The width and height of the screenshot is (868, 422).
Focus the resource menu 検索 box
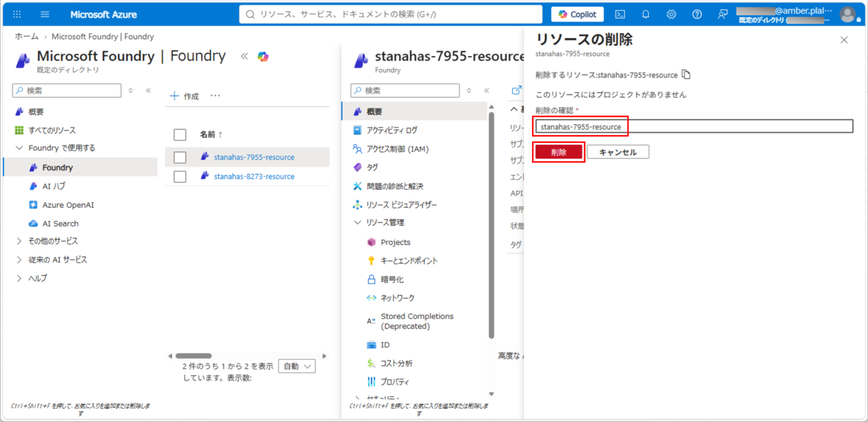point(405,90)
